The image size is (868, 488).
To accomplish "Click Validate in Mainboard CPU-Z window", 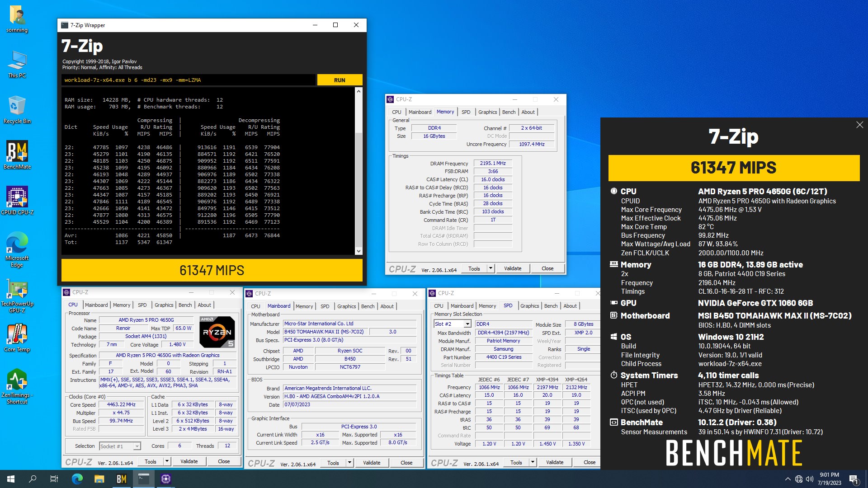I will [372, 463].
